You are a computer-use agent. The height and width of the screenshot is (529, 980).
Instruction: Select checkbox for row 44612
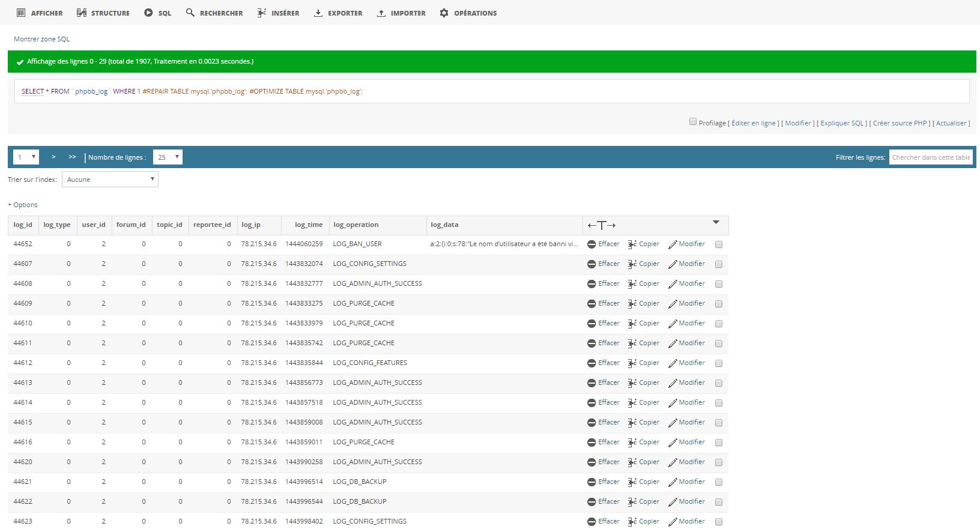(x=719, y=363)
